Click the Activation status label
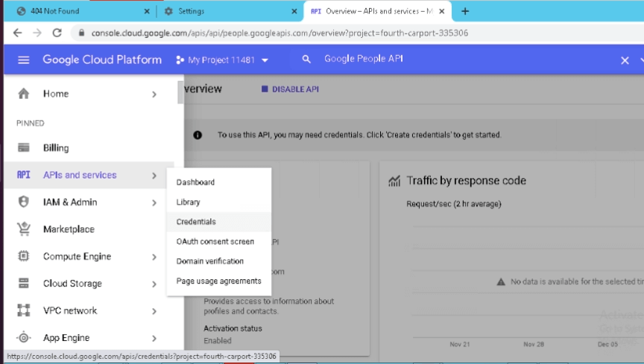Viewport: 644px width, 364px height. [233, 328]
